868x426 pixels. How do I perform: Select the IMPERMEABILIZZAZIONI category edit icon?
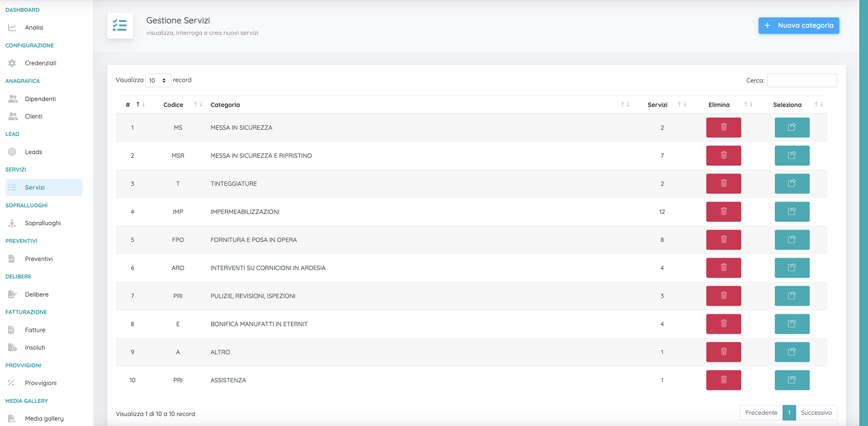click(791, 211)
